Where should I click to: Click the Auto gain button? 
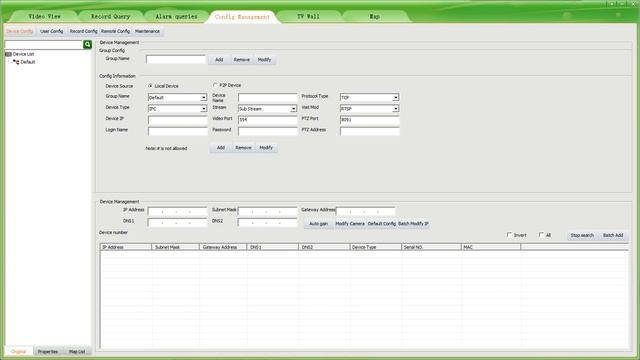coord(319,224)
